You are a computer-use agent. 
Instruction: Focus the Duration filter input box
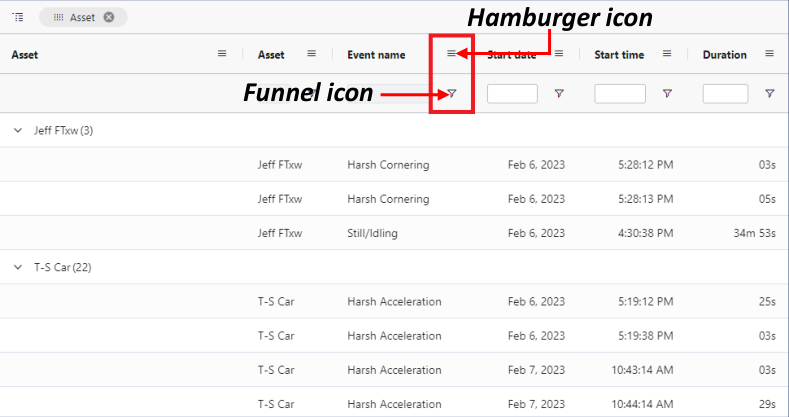click(725, 94)
